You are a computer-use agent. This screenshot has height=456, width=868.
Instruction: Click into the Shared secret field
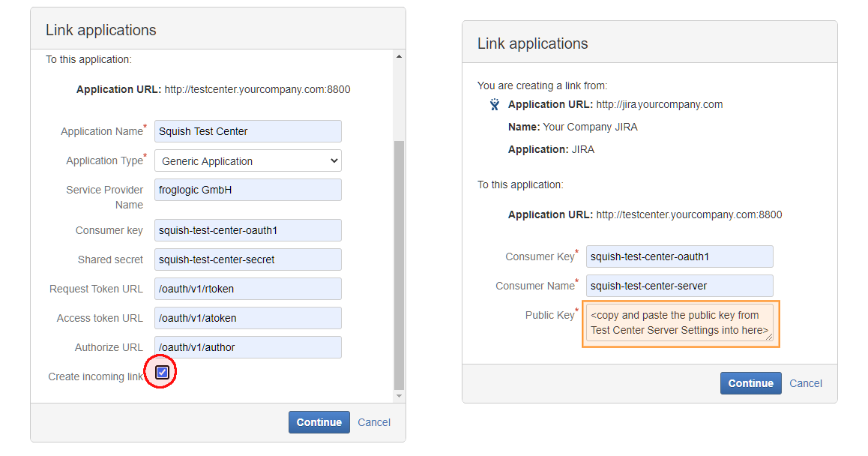247,259
